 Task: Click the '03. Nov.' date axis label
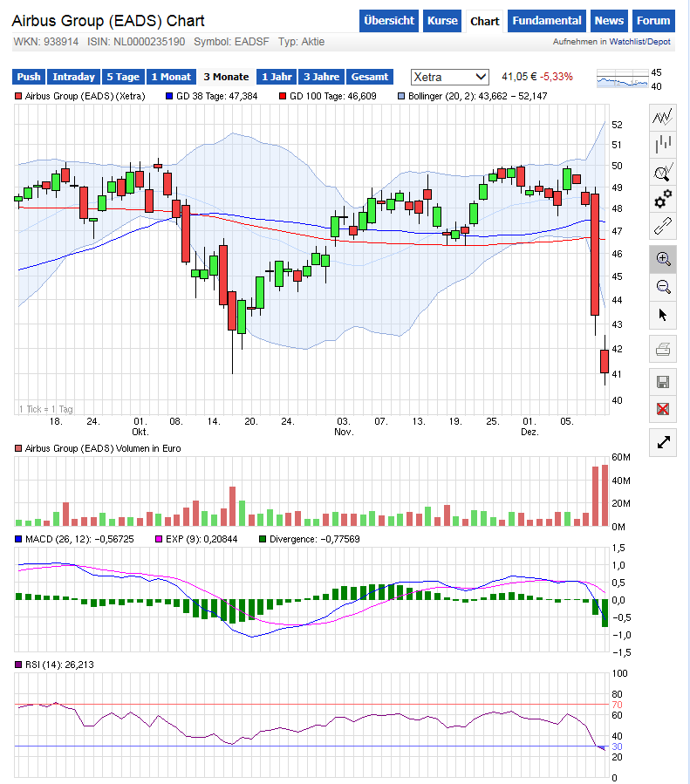pyautogui.click(x=344, y=426)
